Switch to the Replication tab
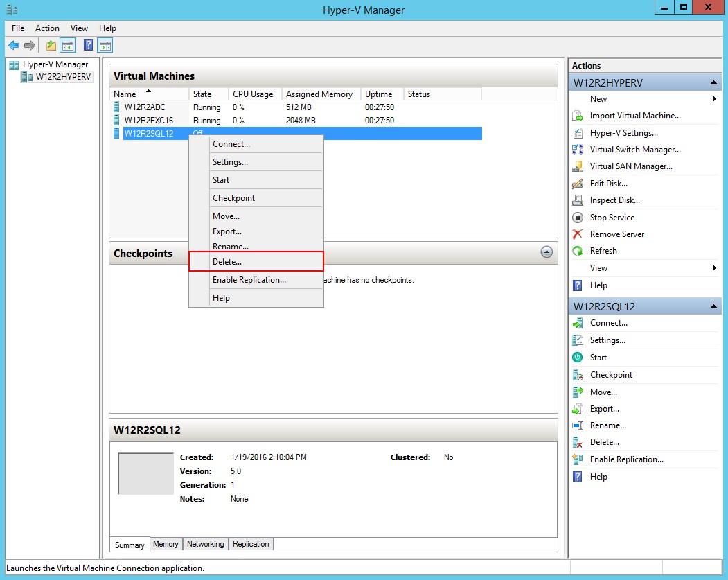728x580 pixels. coord(251,544)
